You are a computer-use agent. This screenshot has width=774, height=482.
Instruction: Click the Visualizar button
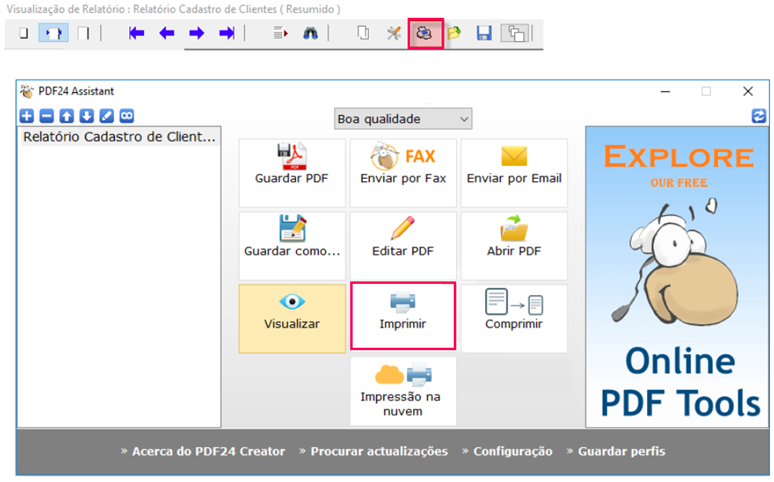292,317
